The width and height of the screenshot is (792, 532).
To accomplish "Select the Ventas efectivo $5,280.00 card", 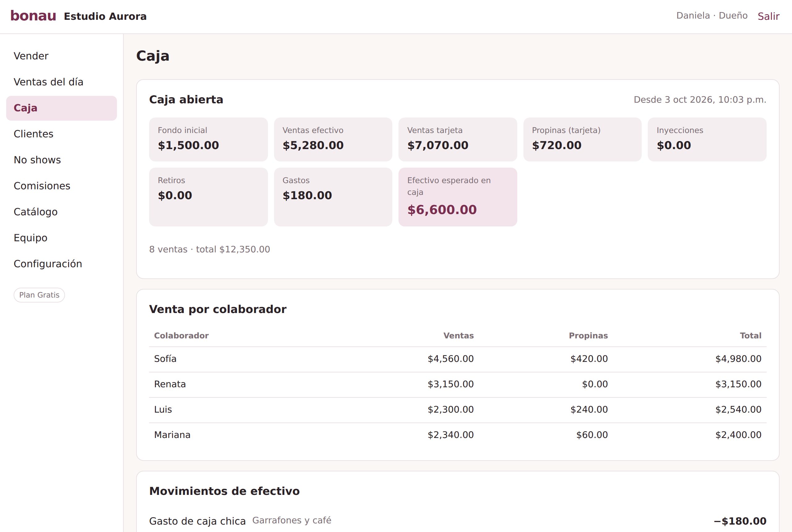I will click(333, 139).
